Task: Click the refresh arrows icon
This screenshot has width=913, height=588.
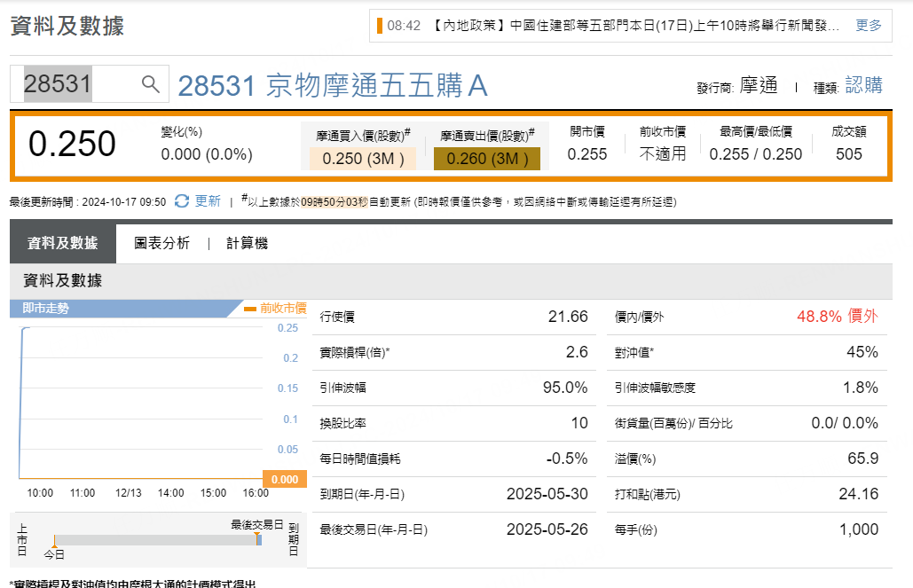Action: pyautogui.click(x=182, y=200)
